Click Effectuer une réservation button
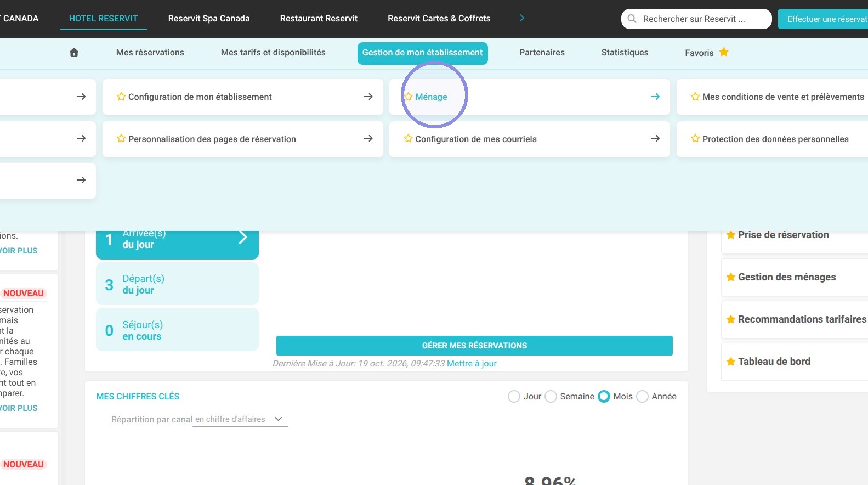The image size is (868, 485). coord(823,19)
